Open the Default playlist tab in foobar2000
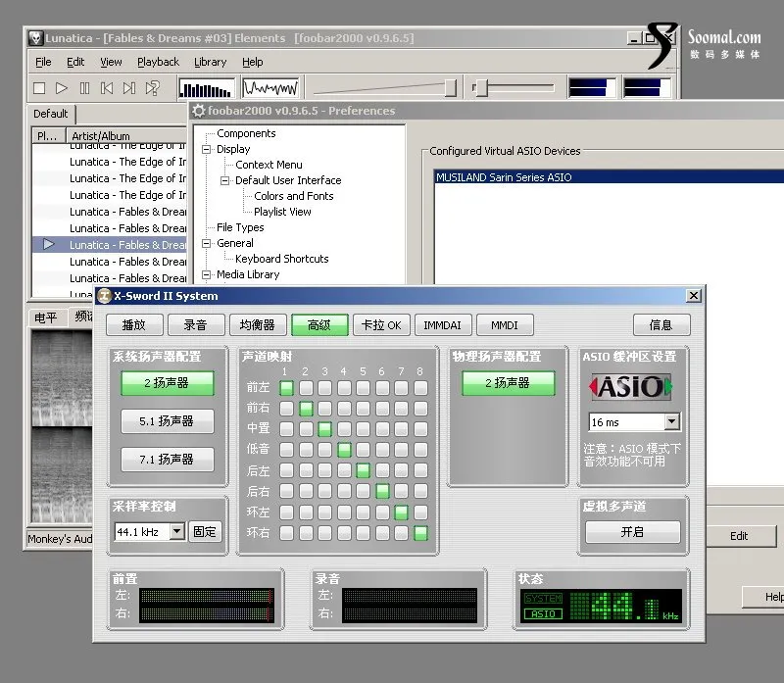The image size is (784, 683). click(51, 114)
